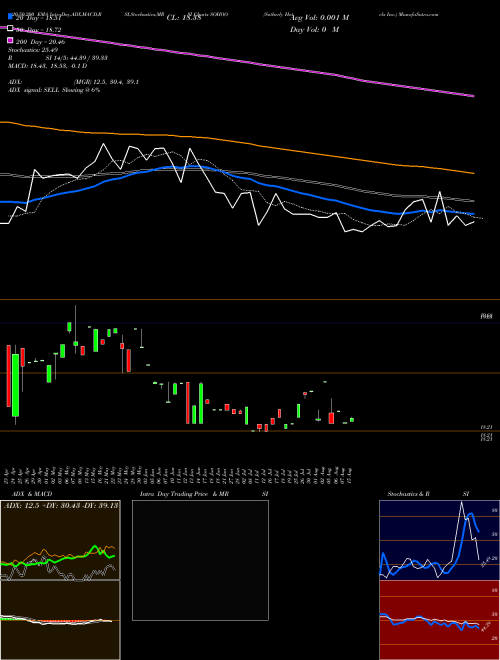Click the Stochastics & RSI panel title
The image size is (500, 660).
pyautogui.click(x=428, y=494)
